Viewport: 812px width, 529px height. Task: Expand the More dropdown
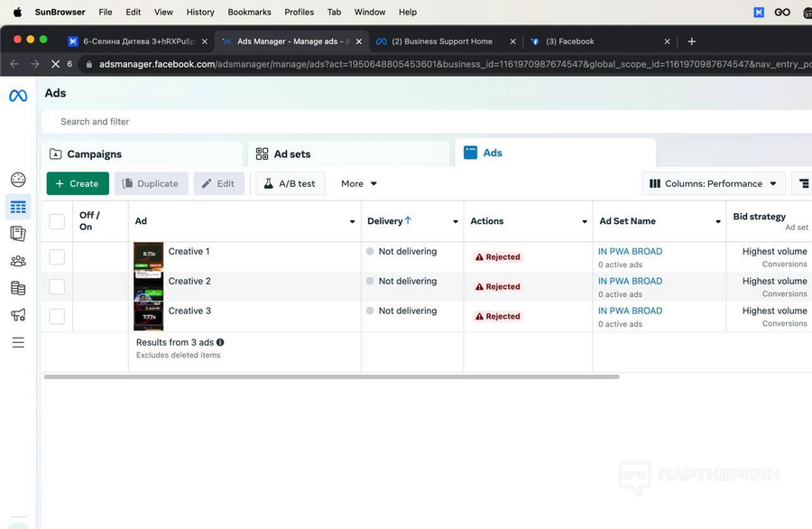pos(358,183)
